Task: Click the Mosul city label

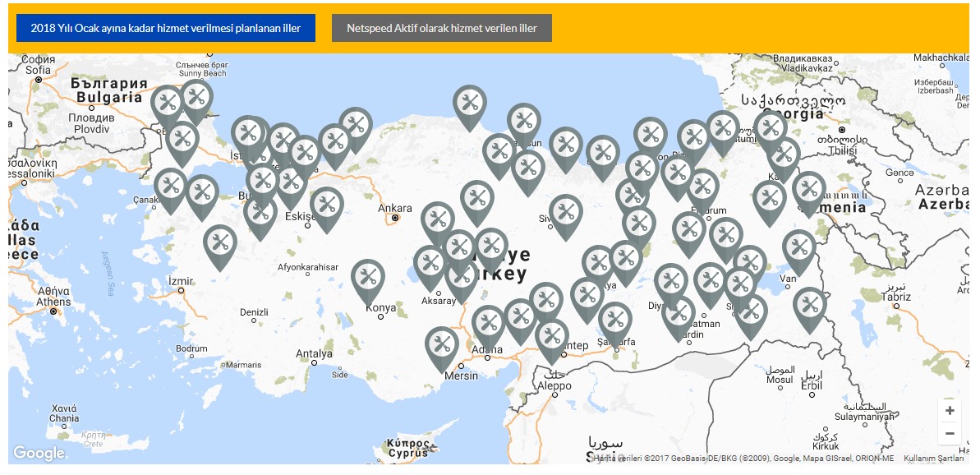Action: 780,380
